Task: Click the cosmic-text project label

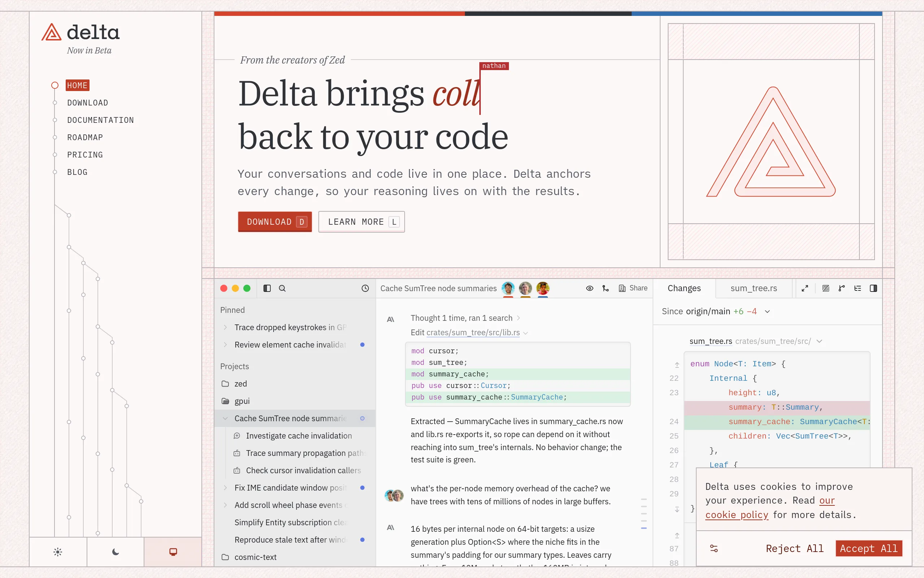Action: (x=256, y=557)
